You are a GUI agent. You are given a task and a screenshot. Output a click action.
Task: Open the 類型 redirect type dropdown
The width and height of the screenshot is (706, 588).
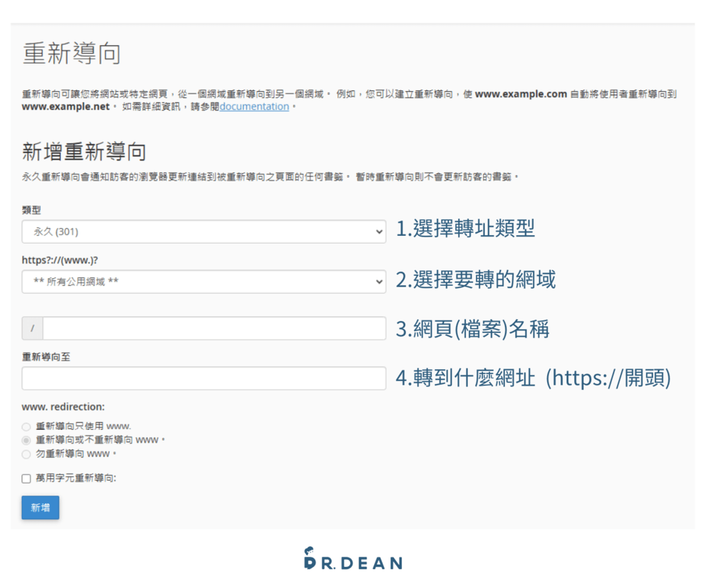203,231
